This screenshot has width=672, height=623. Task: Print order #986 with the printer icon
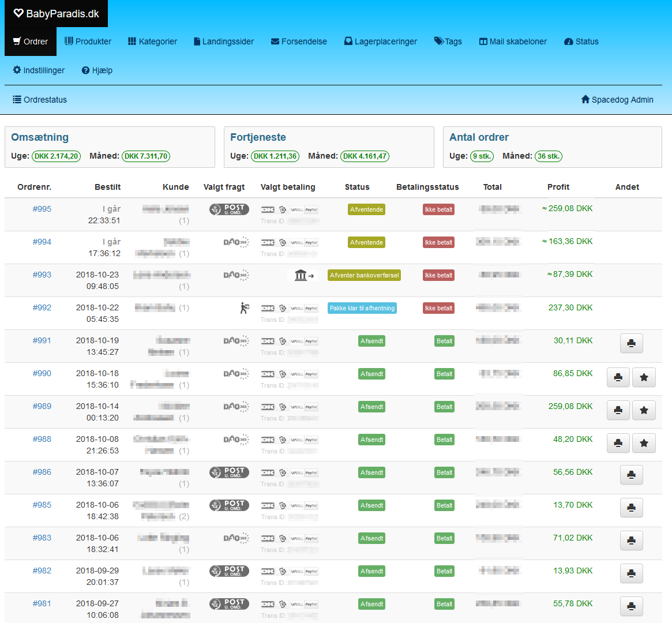(x=631, y=475)
